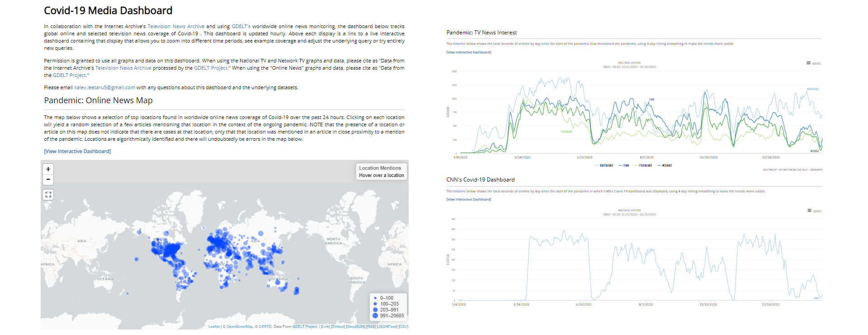
Task: Toggle FOXNEWS series in chart legend
Action: click(643, 166)
